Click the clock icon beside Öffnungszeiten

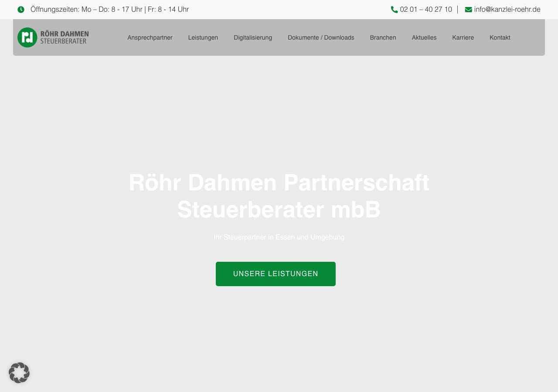pyautogui.click(x=21, y=9)
